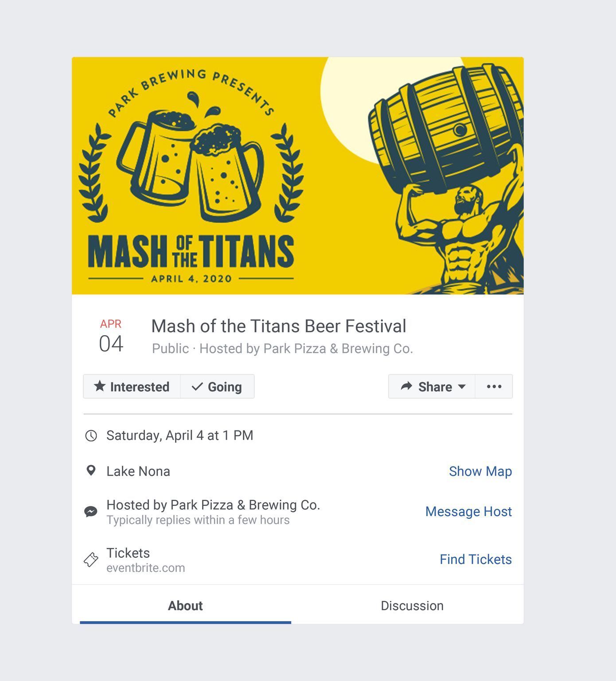The height and width of the screenshot is (681, 616).
Task: Click the Messenger chat bubble icon
Action: coord(90,511)
